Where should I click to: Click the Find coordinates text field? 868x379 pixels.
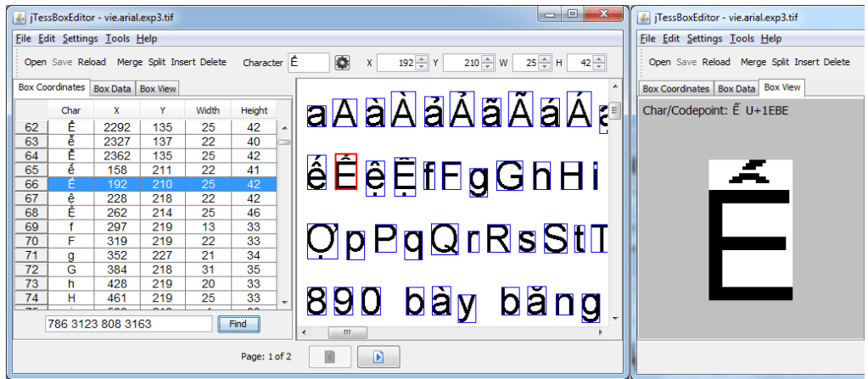point(128,324)
